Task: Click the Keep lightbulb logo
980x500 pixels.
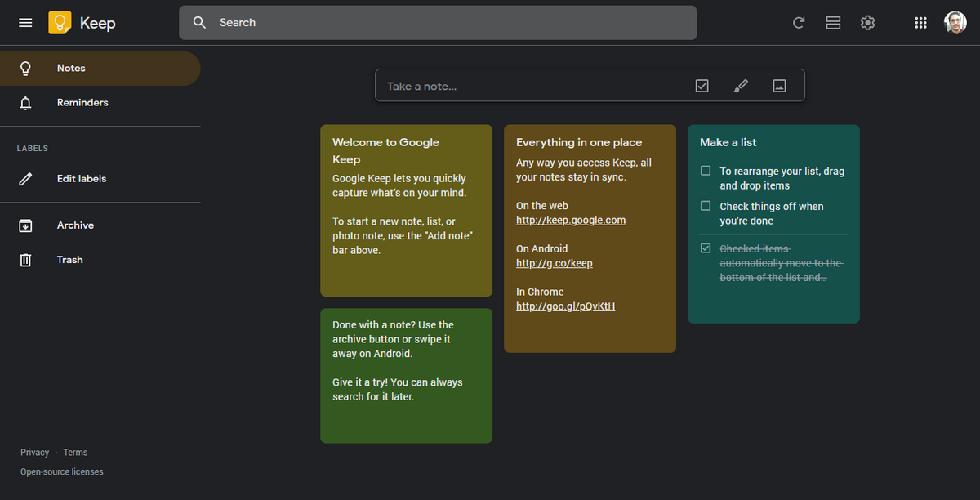Action: pos(59,22)
